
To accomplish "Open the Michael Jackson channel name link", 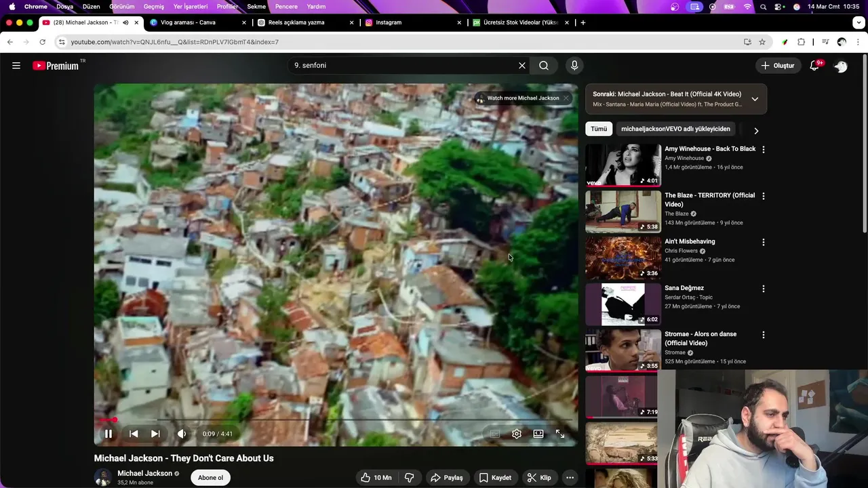I will click(x=144, y=474).
